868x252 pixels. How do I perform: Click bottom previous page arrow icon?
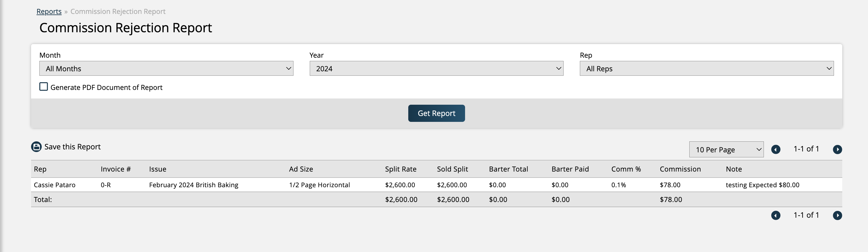pos(775,215)
